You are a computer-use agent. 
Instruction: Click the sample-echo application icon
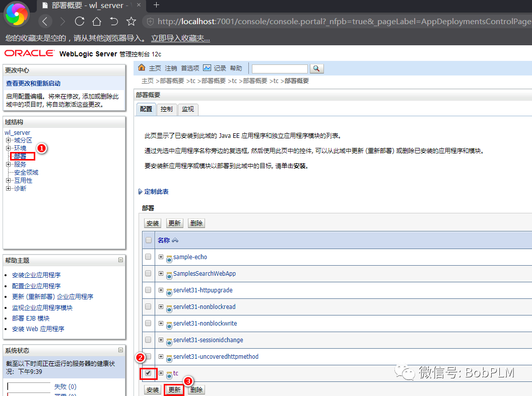click(169, 259)
